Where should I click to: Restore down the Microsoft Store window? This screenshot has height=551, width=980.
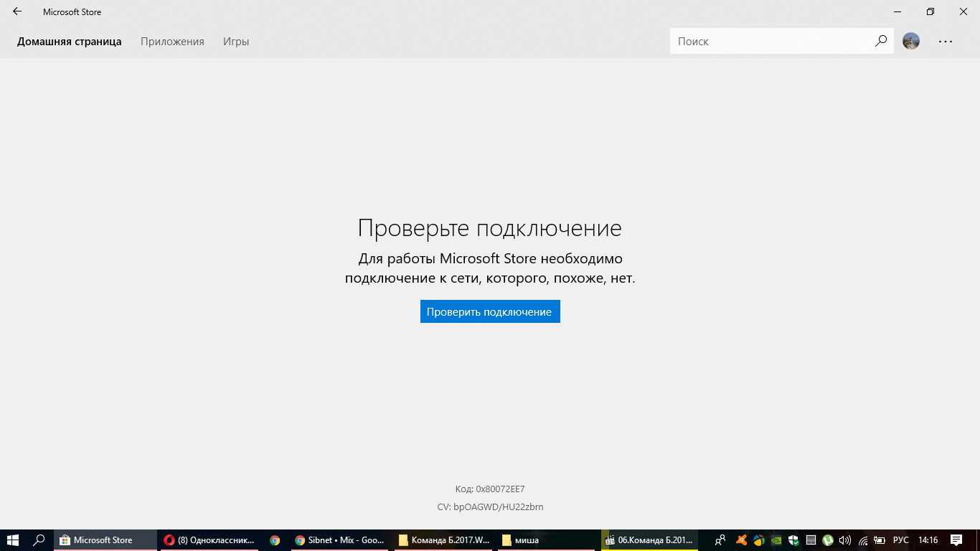tap(930, 11)
